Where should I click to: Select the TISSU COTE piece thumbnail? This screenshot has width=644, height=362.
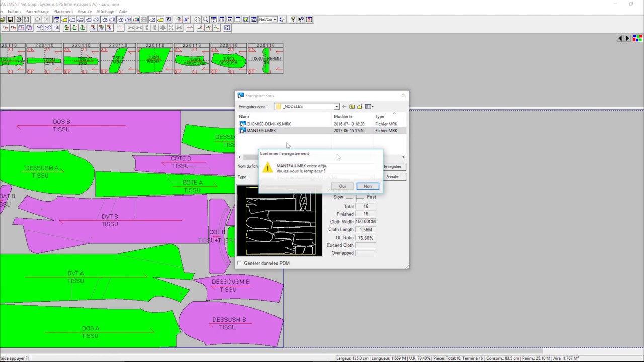pyautogui.click(x=44, y=59)
